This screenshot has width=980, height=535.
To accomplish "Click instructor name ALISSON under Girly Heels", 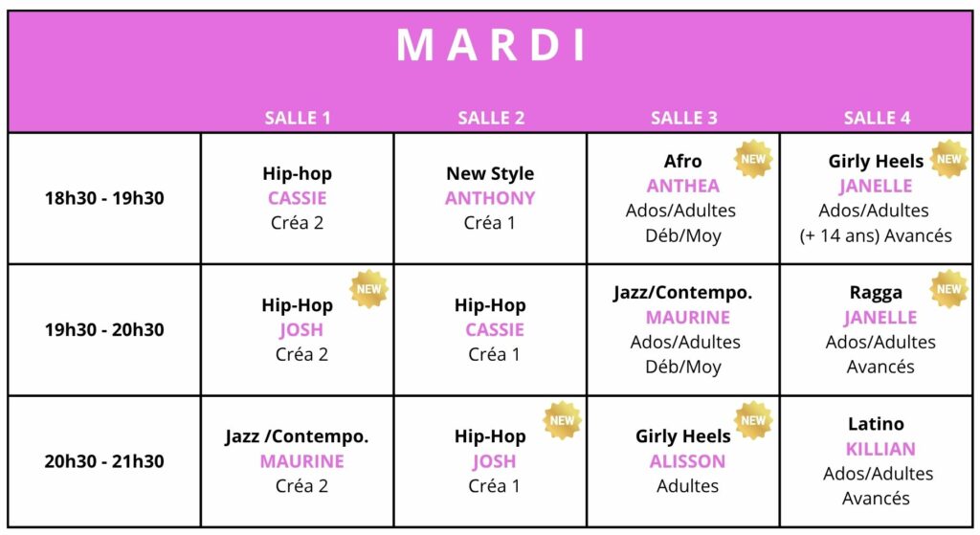I will point(687,461).
